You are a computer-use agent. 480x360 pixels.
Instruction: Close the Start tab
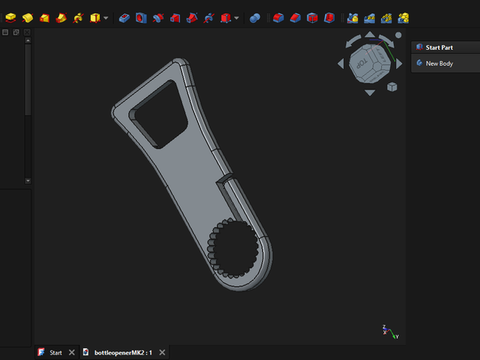point(72,352)
